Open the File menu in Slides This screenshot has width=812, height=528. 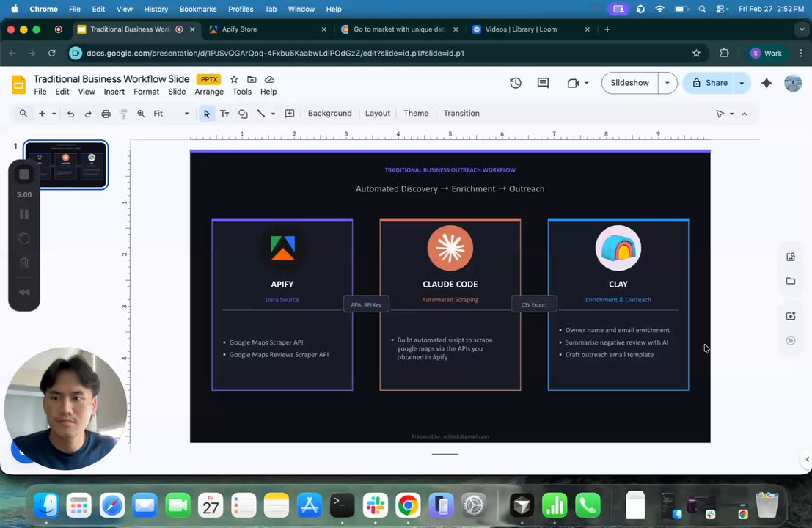(40, 92)
